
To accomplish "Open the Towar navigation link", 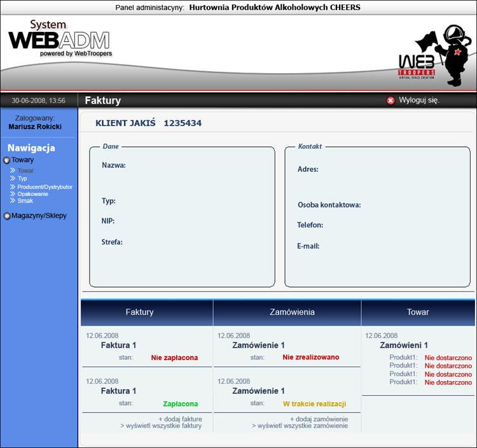I will (25, 171).
